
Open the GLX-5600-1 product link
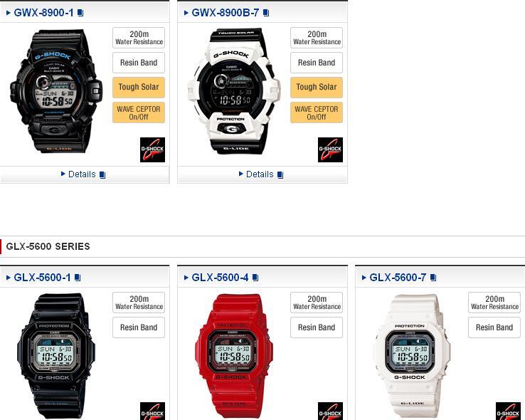(42, 278)
